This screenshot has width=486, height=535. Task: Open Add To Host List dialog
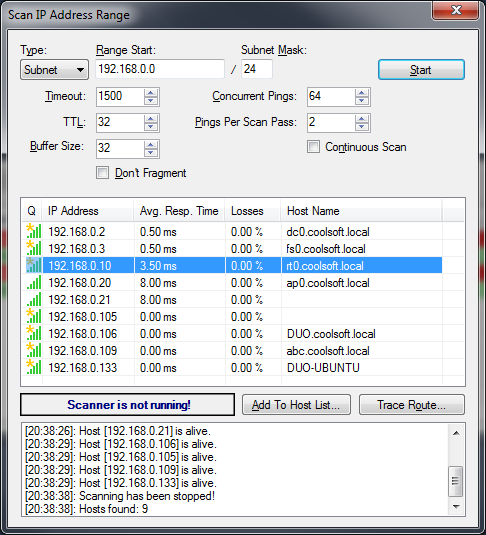tap(296, 405)
